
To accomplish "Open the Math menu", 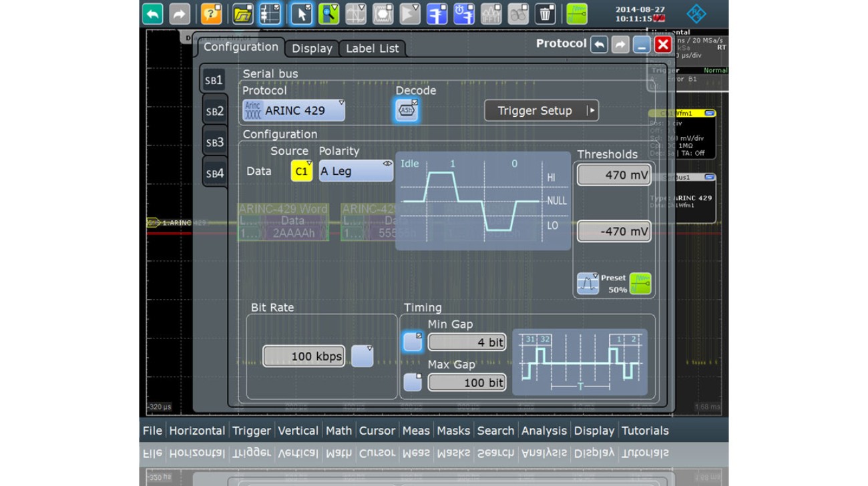I will pyautogui.click(x=339, y=431).
